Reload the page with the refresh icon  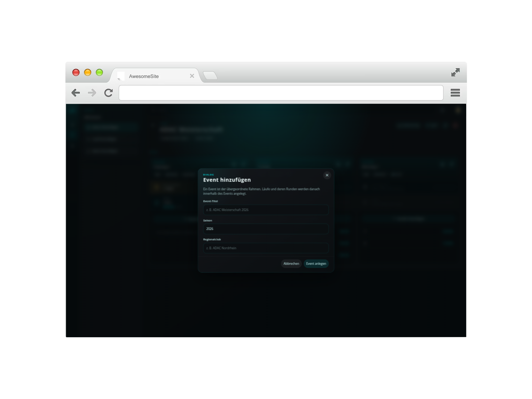[x=108, y=93]
